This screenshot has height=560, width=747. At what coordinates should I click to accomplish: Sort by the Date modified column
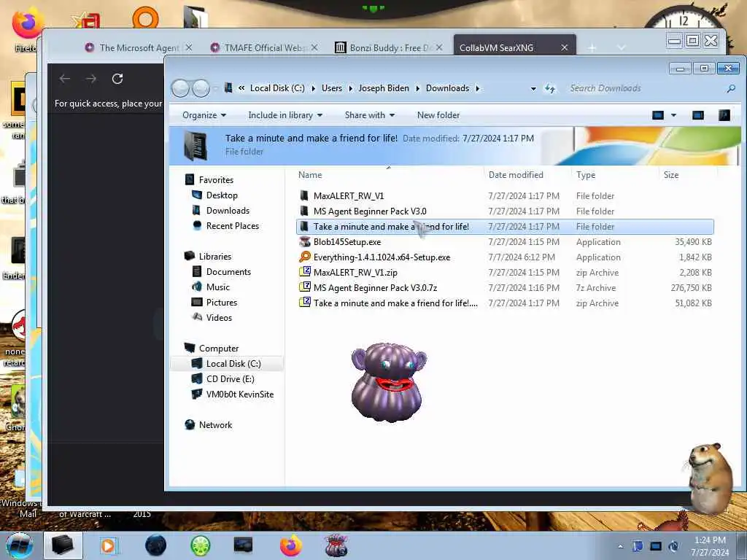[516, 175]
